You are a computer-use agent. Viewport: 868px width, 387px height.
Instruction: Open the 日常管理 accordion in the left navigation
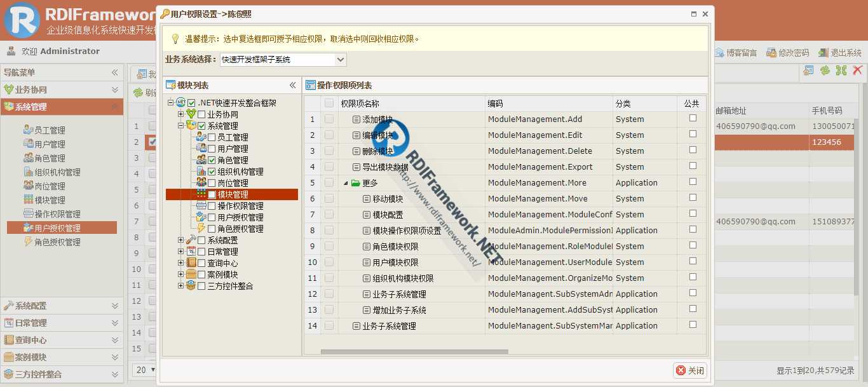(62, 323)
